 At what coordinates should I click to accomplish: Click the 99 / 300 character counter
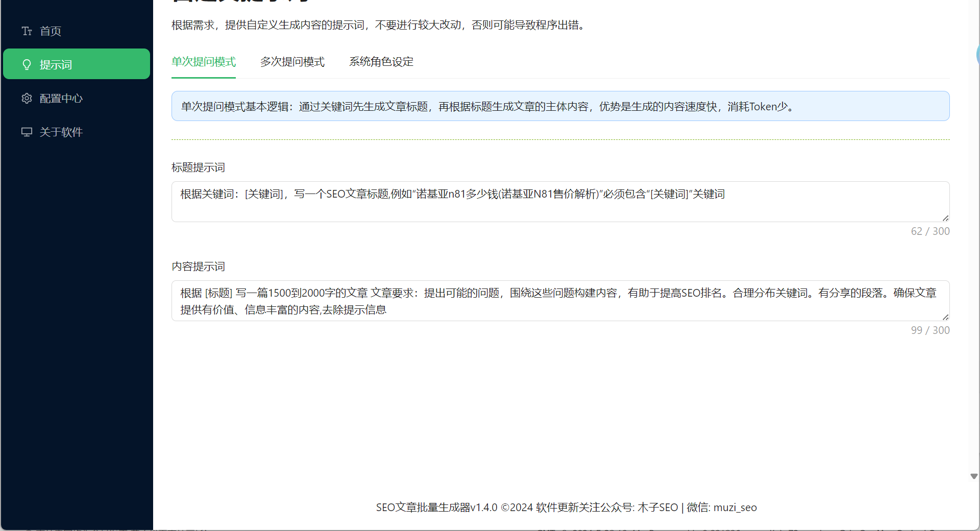[x=930, y=330]
